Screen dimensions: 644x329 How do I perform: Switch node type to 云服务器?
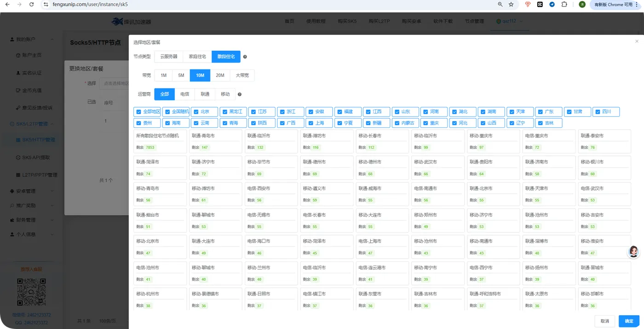[169, 57]
